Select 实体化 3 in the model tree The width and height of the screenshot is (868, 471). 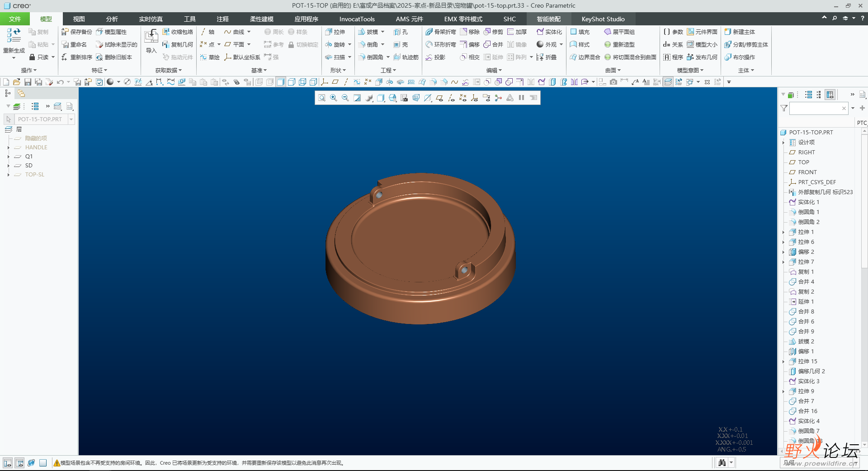[x=808, y=381]
